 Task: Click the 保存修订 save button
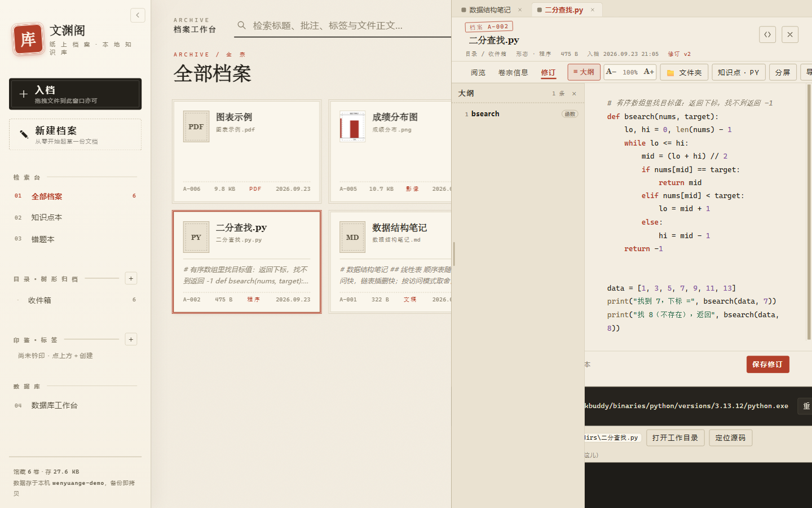click(767, 365)
